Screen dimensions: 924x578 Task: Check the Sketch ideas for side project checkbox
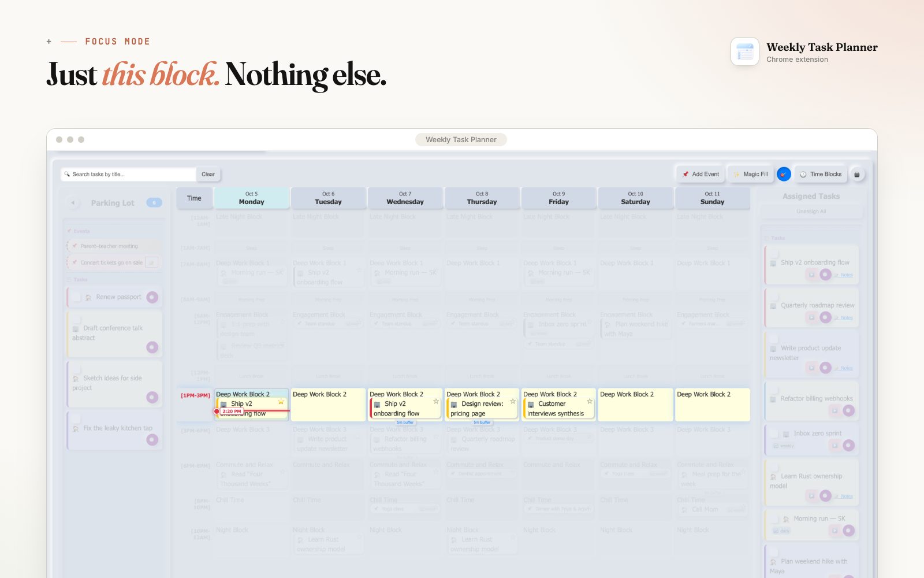point(76,369)
